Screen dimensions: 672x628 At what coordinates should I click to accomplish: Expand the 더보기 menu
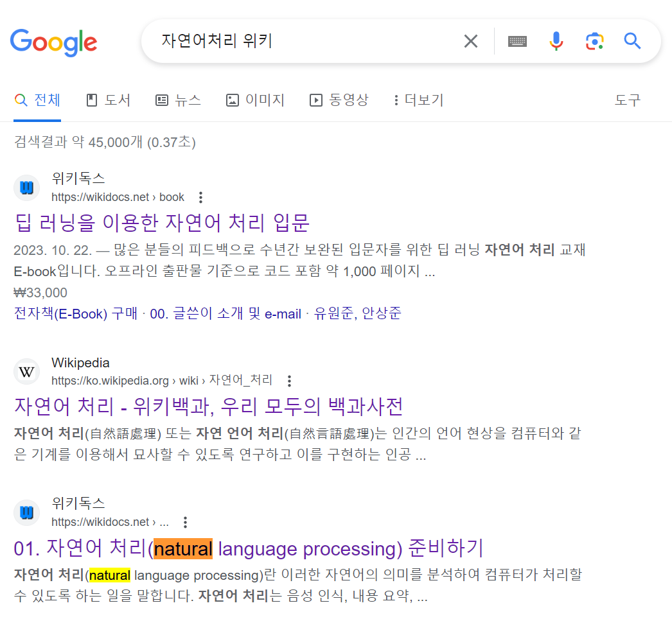coord(418,100)
